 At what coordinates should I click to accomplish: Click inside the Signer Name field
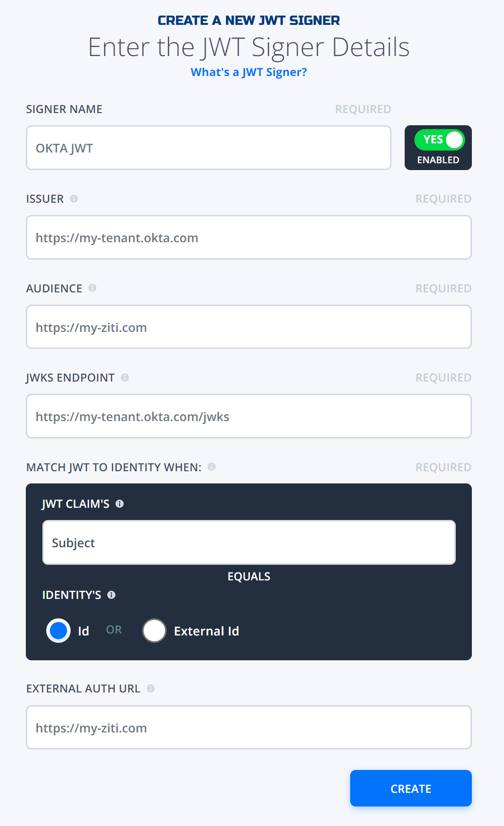click(208, 148)
